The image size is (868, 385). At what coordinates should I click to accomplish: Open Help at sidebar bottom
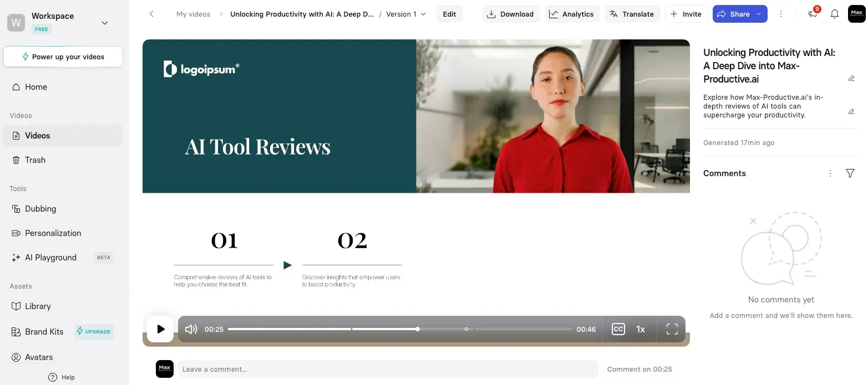pos(62,377)
